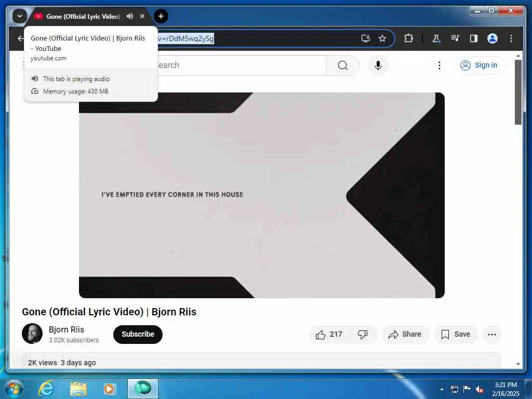Open the tab search dropdown arrow
The width and height of the screenshot is (532, 399).
pos(20,16)
